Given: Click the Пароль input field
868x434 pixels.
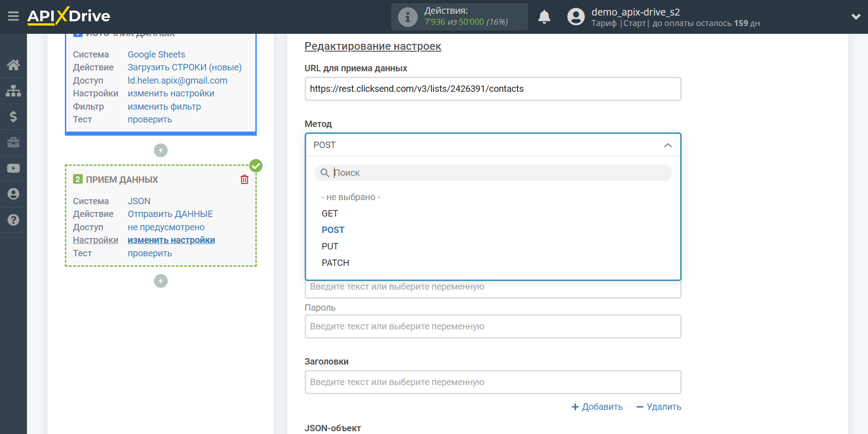Looking at the screenshot, I should coord(493,326).
